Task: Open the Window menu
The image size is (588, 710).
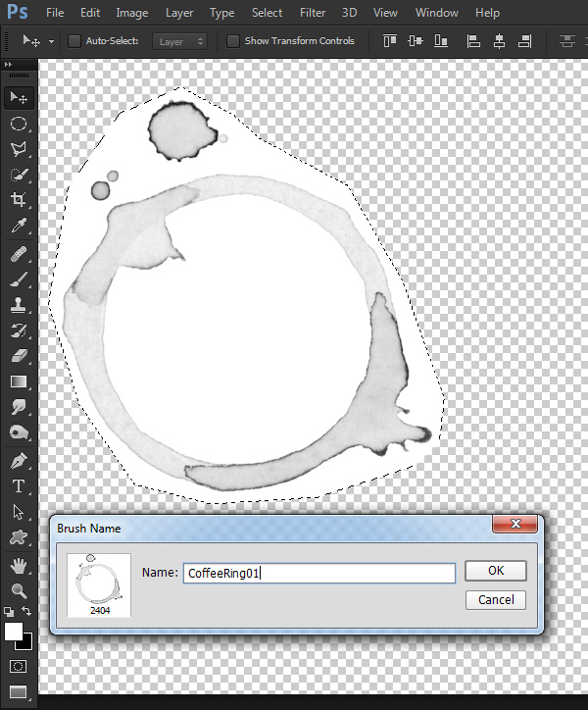Action: 437,13
